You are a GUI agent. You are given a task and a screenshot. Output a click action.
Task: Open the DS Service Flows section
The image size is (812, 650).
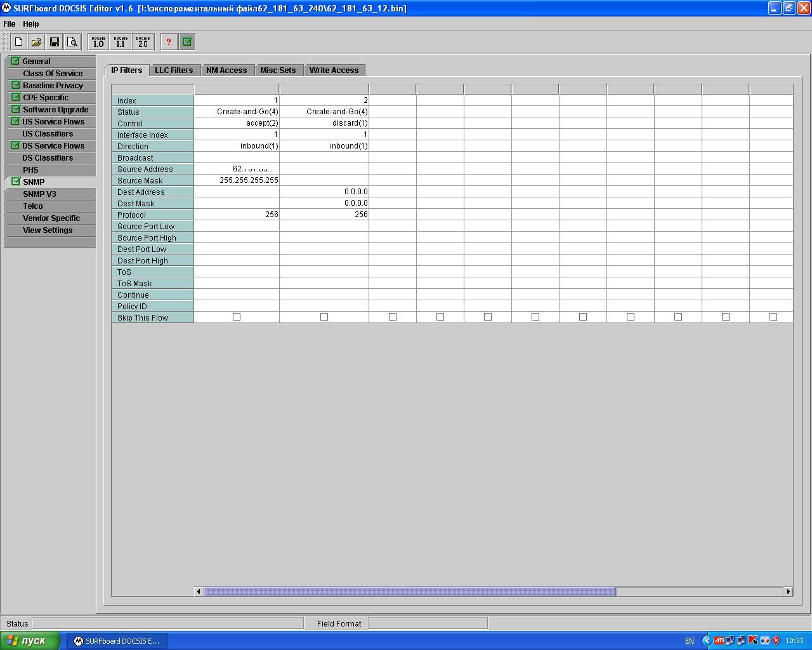tap(50, 146)
